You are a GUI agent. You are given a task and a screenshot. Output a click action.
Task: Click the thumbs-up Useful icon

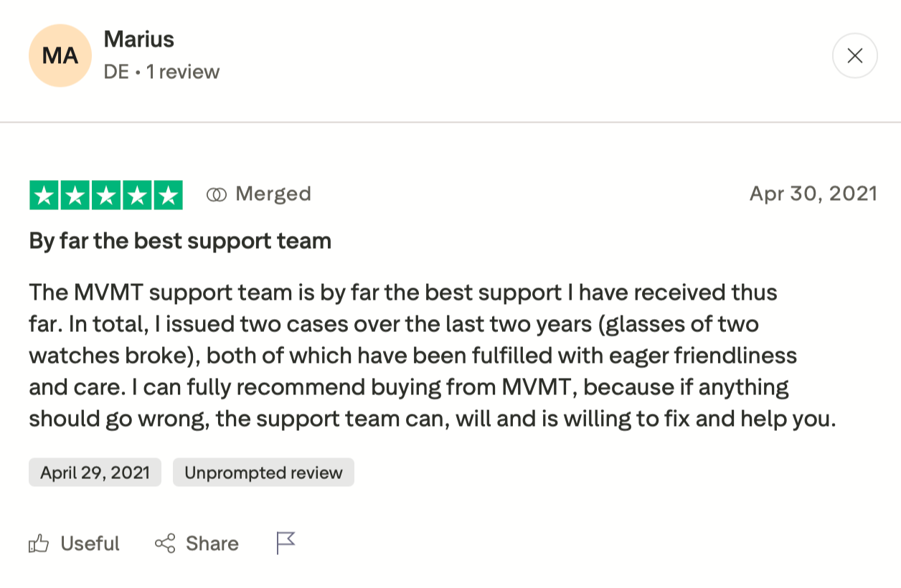[x=39, y=544]
